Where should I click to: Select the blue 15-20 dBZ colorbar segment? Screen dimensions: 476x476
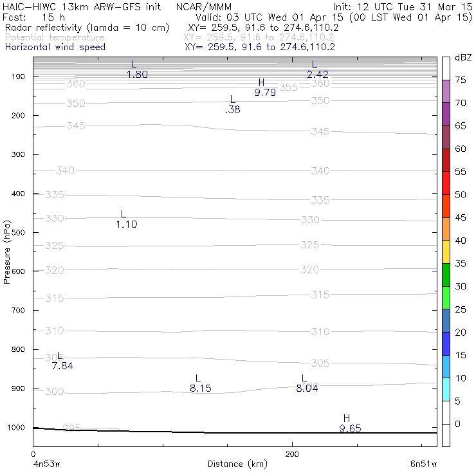pos(446,343)
